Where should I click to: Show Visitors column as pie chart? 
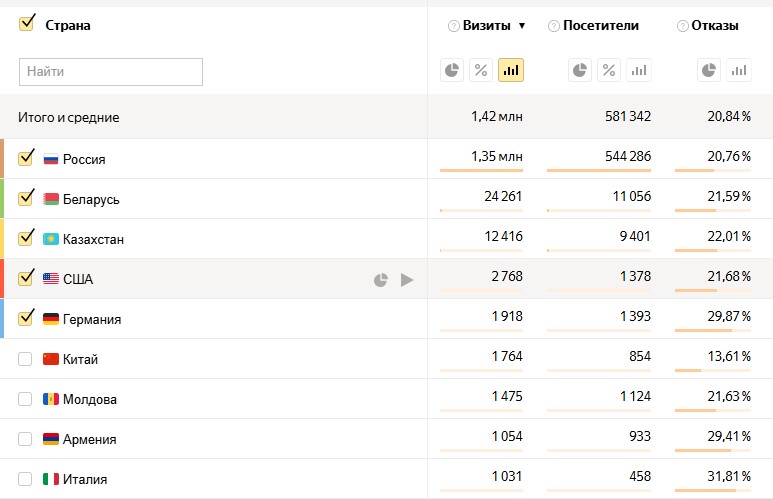click(580, 70)
